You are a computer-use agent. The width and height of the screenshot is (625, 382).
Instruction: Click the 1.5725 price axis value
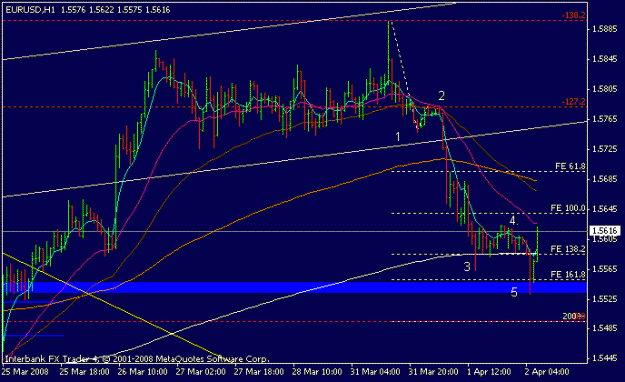[x=605, y=149]
